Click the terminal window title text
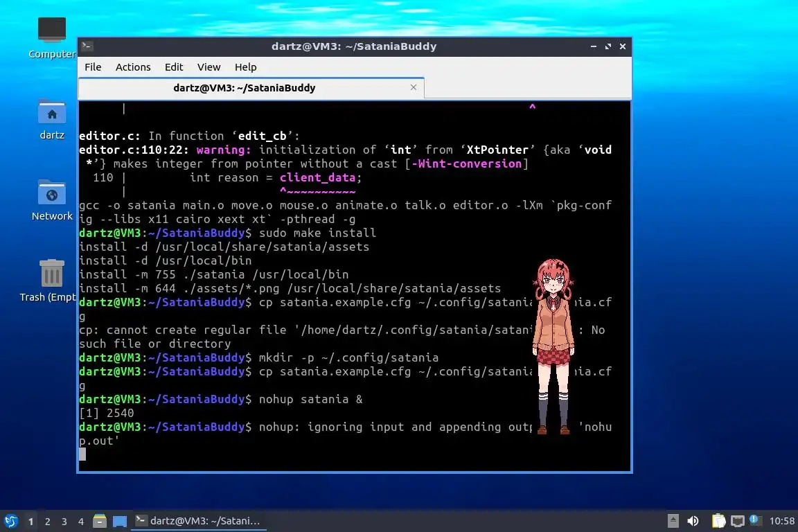 pyautogui.click(x=354, y=46)
